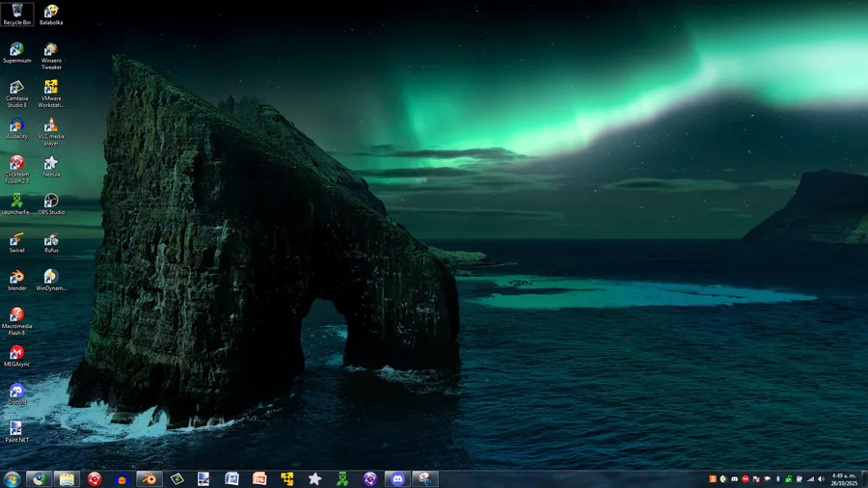Image resolution: width=868 pixels, height=488 pixels.
Task: Select Camtasia Studio 8 desktop shortcut
Action: tap(17, 94)
